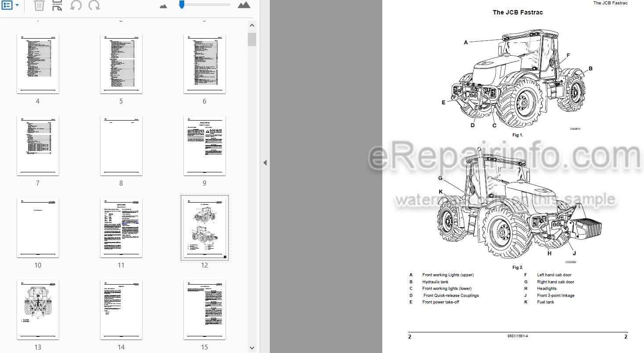644x353 pixels.
Task: Select page 14 thumbnail
Action: tap(121, 310)
